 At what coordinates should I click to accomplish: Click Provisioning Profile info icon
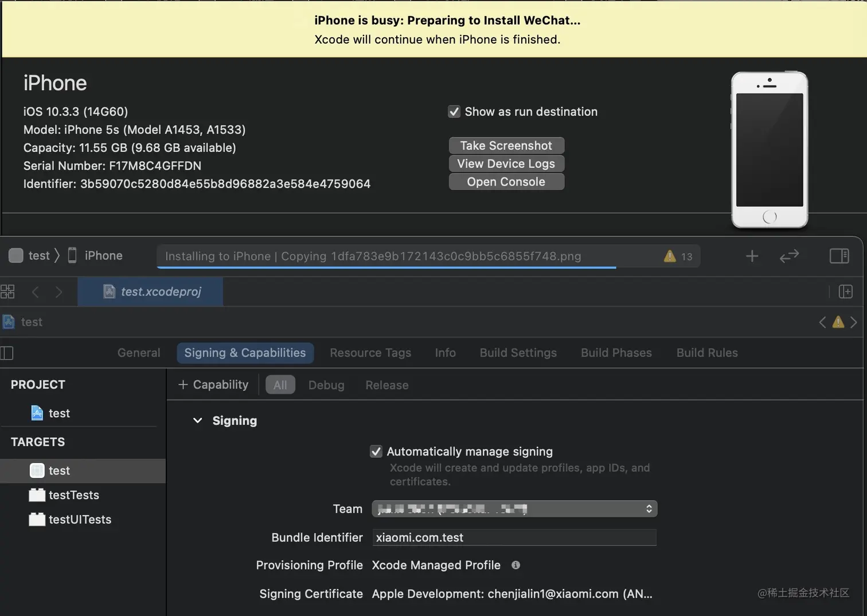coord(515,565)
